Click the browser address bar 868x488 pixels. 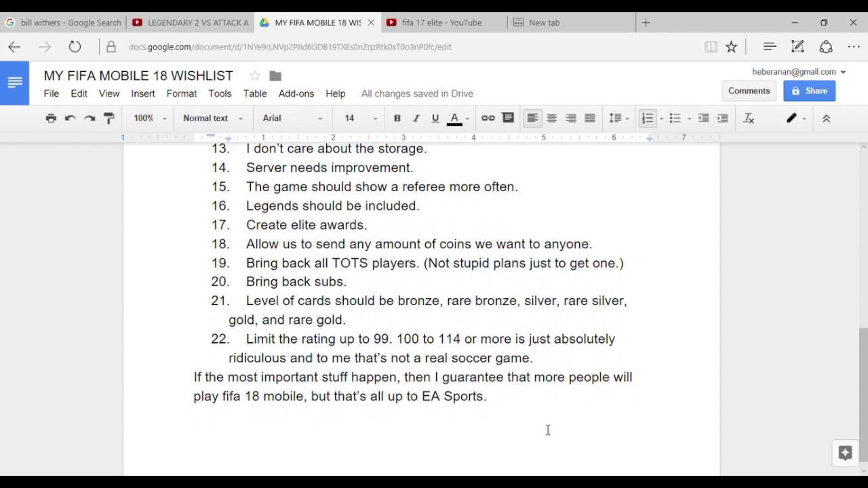[x=400, y=47]
